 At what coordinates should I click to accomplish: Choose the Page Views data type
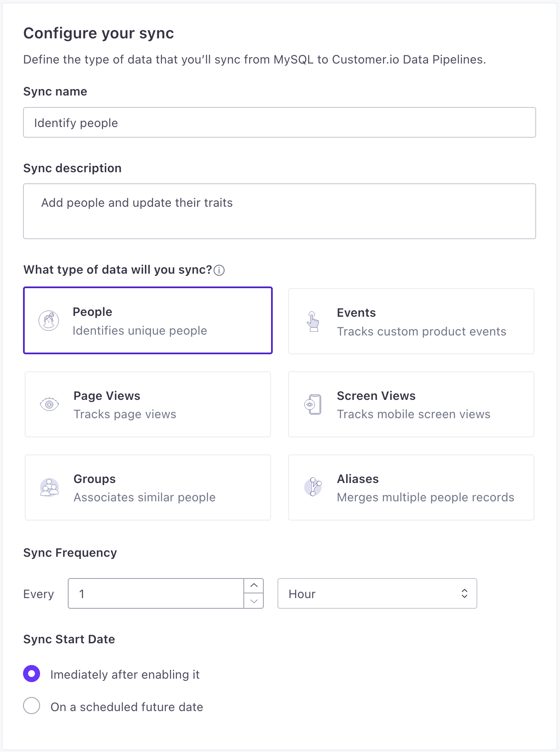[x=148, y=405]
